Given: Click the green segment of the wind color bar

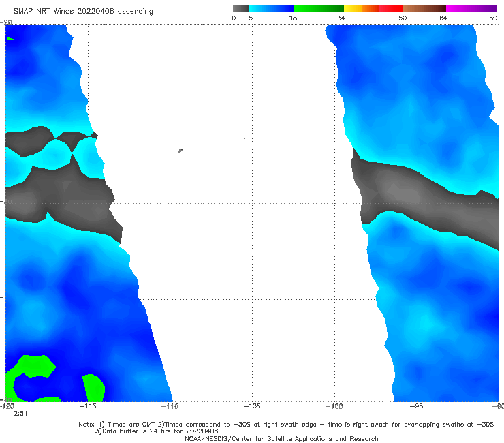Looking at the screenshot, I should tap(319, 8).
